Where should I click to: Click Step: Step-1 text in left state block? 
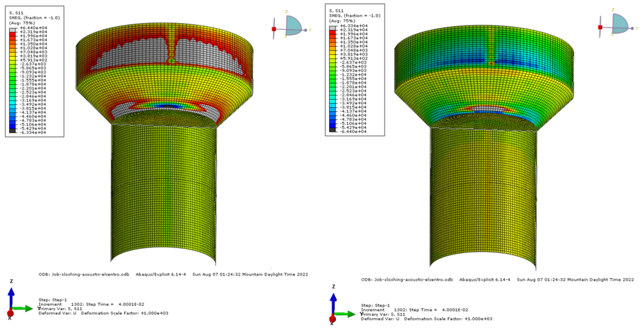point(53,300)
